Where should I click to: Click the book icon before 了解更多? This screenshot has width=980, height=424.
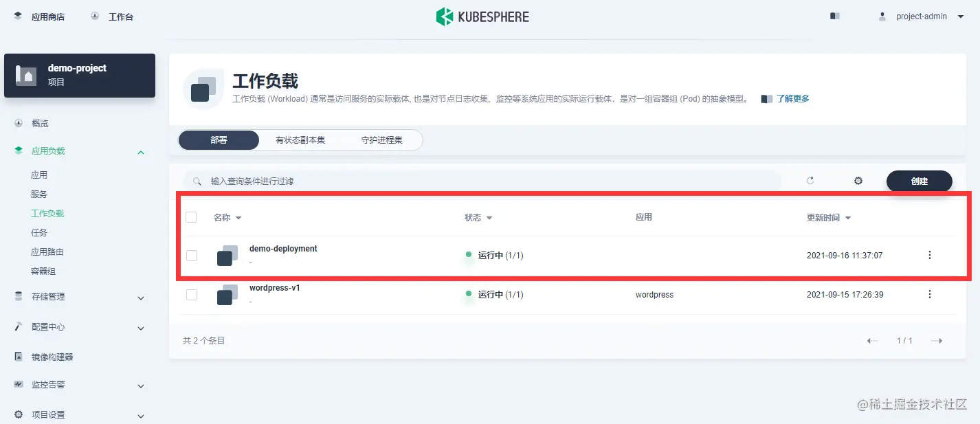(767, 99)
